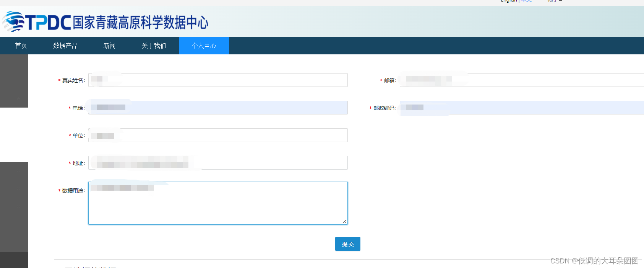Click the 邮政编码 field label

(x=385, y=108)
